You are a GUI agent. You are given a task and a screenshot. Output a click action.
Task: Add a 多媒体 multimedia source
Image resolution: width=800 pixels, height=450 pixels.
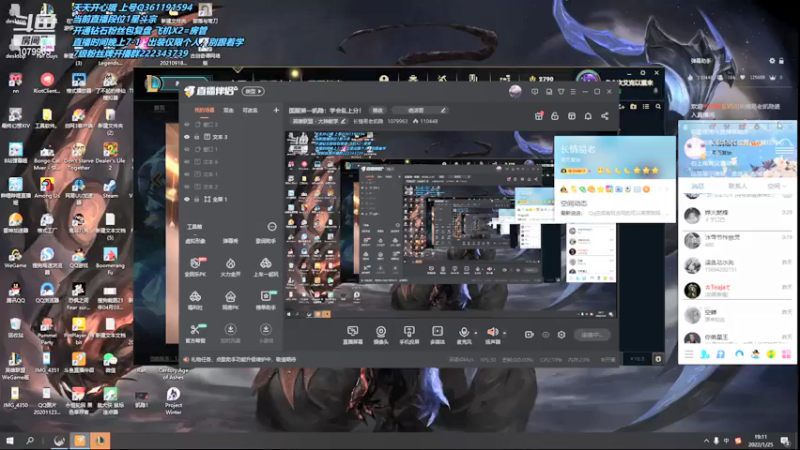(x=437, y=331)
